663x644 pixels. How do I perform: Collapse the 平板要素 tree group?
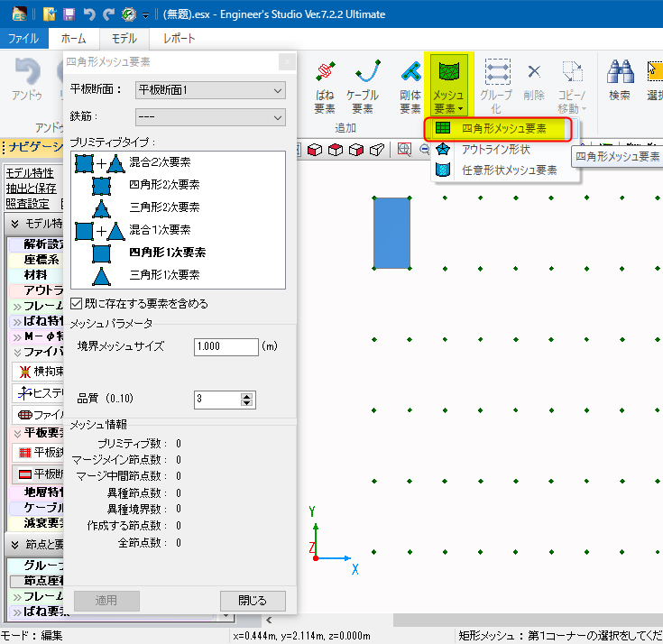[17, 433]
